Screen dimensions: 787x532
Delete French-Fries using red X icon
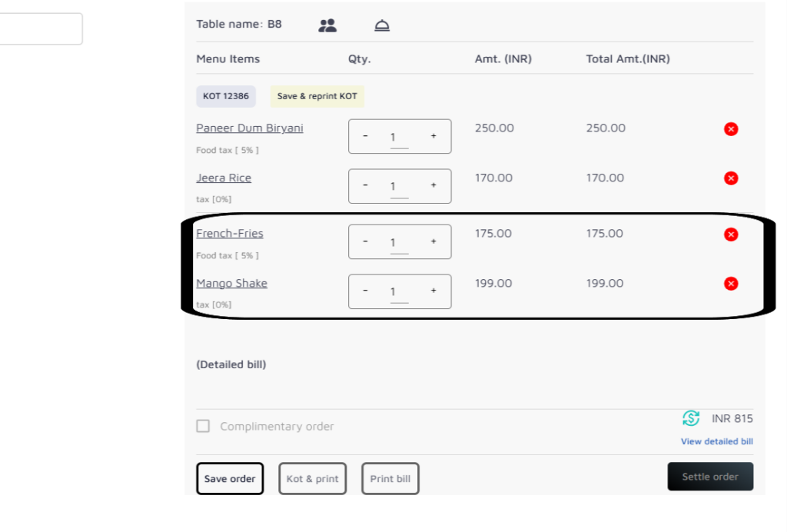click(731, 234)
